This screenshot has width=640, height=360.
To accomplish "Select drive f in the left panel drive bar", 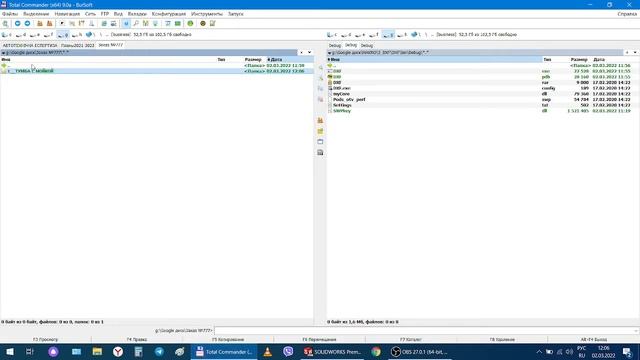I will point(49,35).
